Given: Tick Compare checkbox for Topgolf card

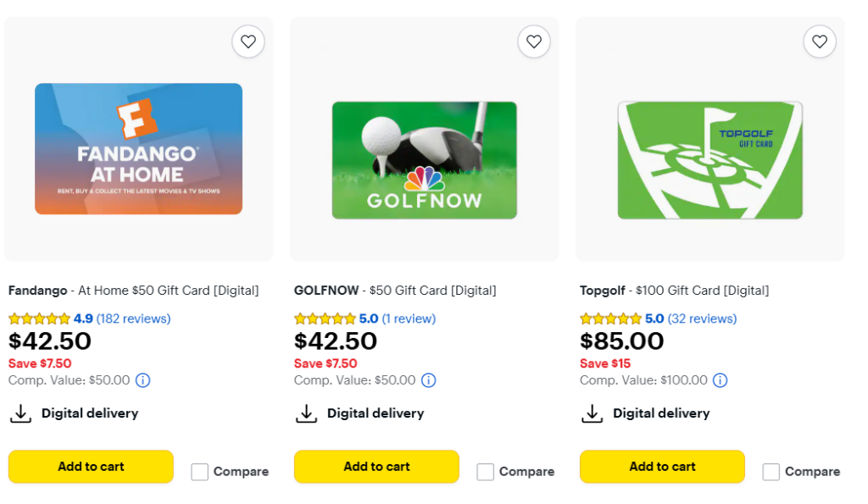Looking at the screenshot, I should tap(771, 472).
